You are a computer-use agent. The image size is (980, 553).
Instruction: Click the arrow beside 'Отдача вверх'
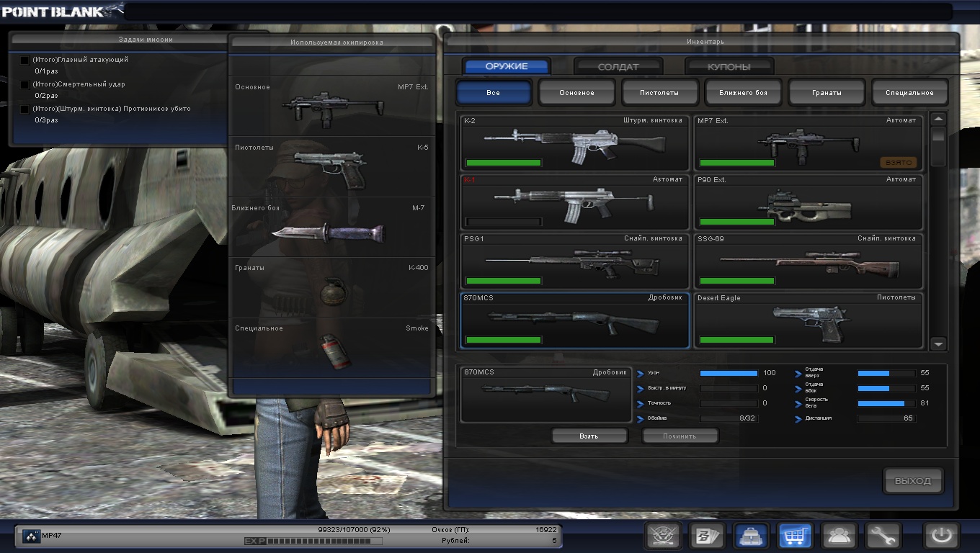point(798,374)
